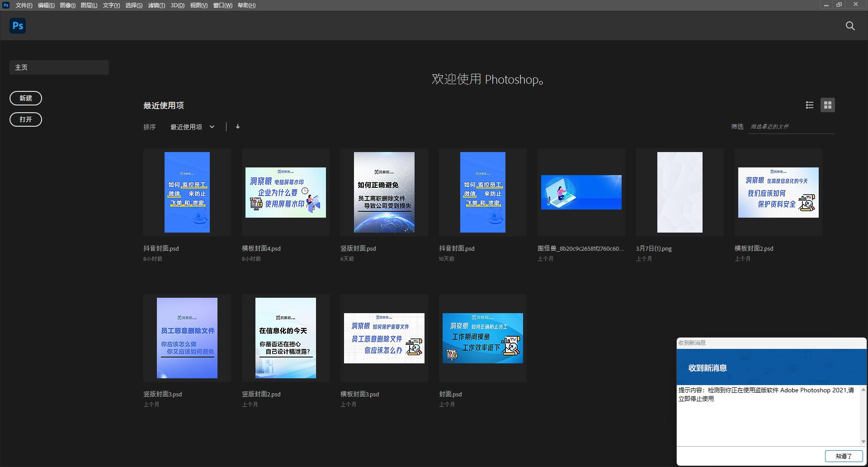Open the 封面.psd thumbnail

click(483, 338)
